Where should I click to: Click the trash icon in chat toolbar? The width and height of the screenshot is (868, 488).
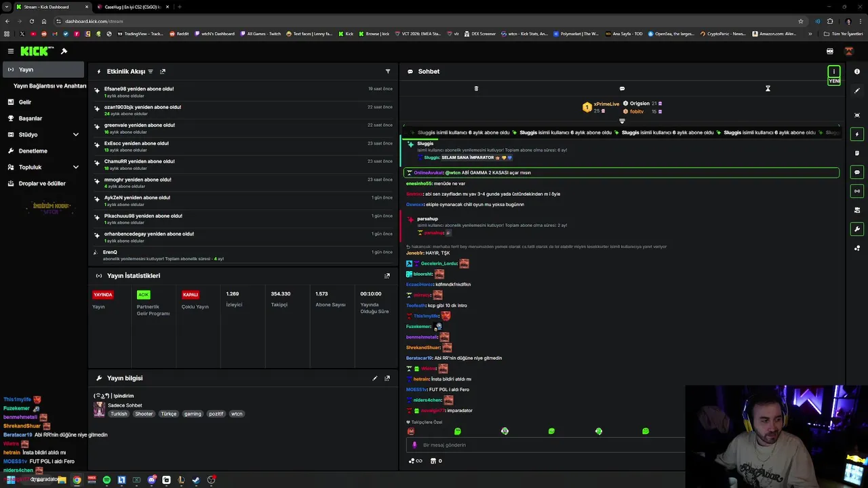(476, 88)
